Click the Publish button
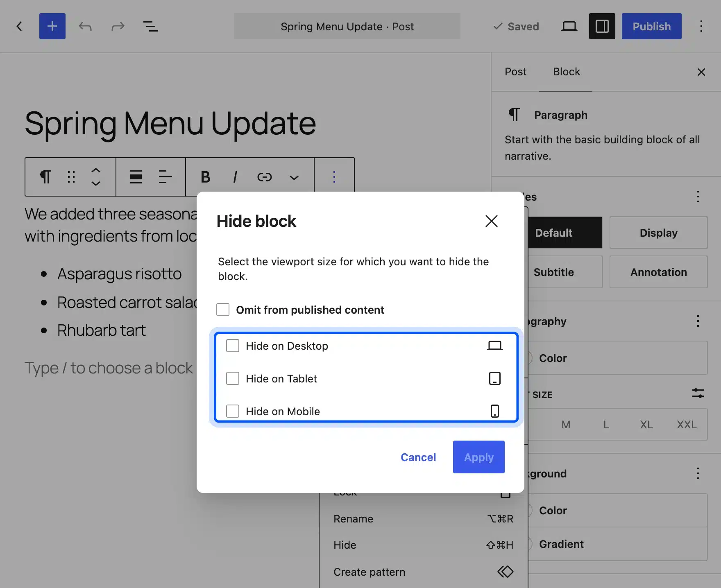721x588 pixels. (652, 26)
